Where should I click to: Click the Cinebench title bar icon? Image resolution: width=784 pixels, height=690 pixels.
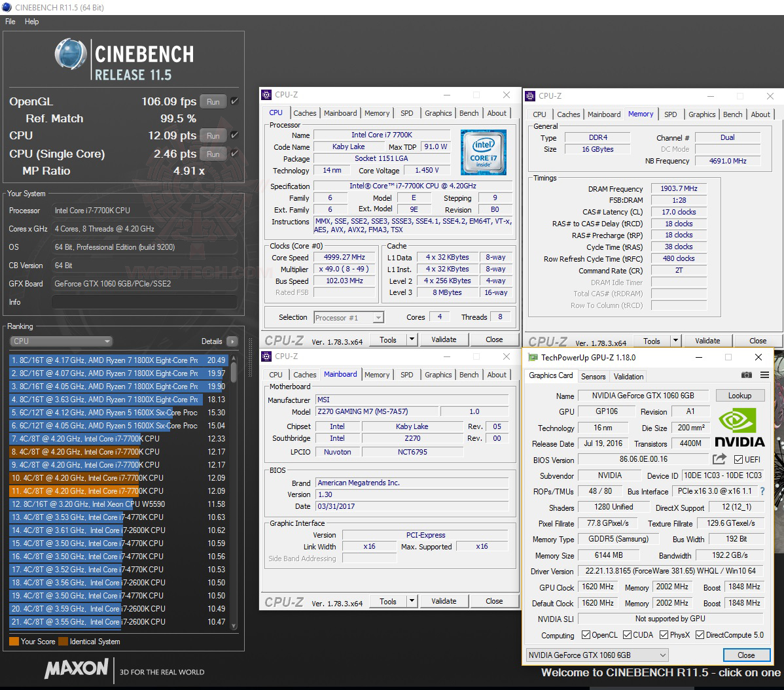[7, 7]
